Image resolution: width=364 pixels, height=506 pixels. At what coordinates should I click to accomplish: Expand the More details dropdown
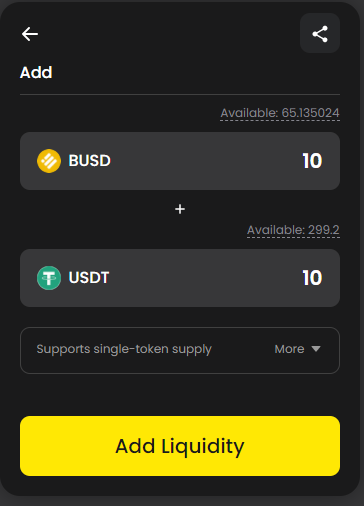click(x=297, y=349)
